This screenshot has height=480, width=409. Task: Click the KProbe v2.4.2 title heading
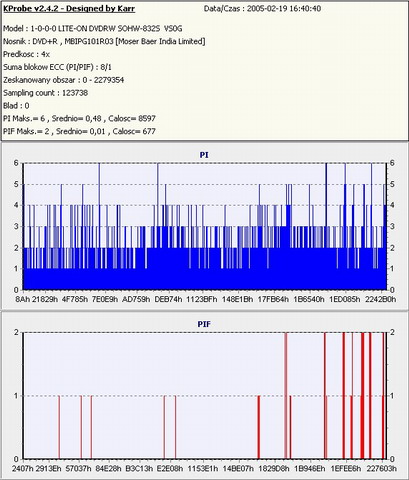tap(69, 9)
